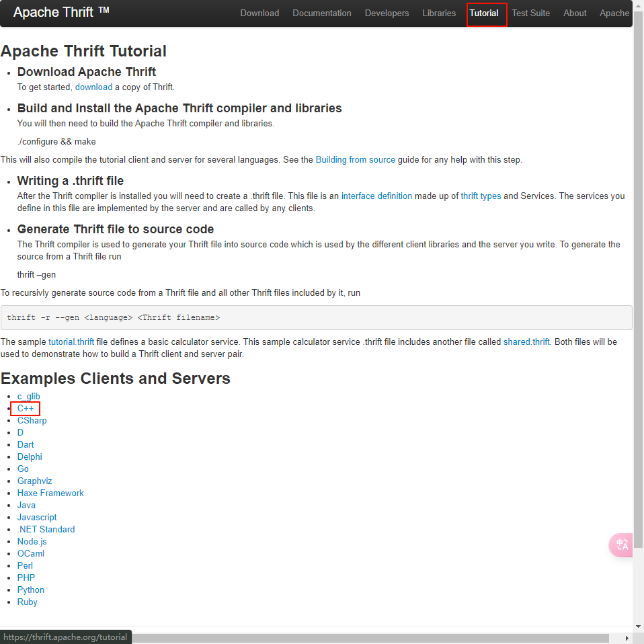Viewport: 644px width, 644px height.
Task: Open the shared.thrift file link
Action: 526,341
